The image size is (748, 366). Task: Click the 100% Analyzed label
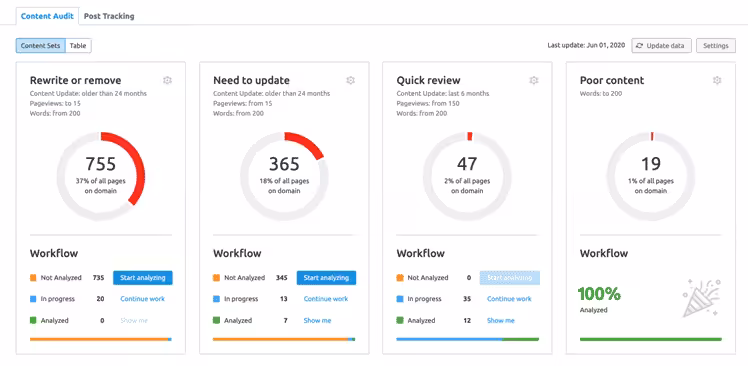tap(599, 300)
